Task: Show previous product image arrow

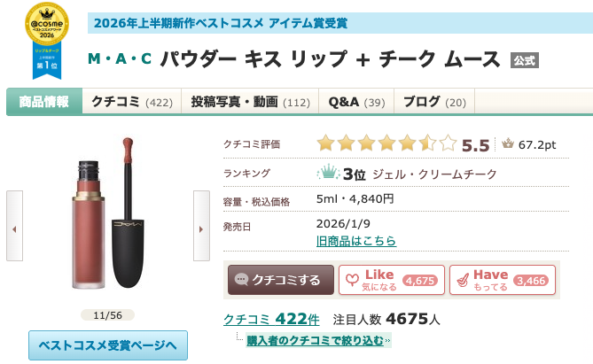Action: pos(14,226)
